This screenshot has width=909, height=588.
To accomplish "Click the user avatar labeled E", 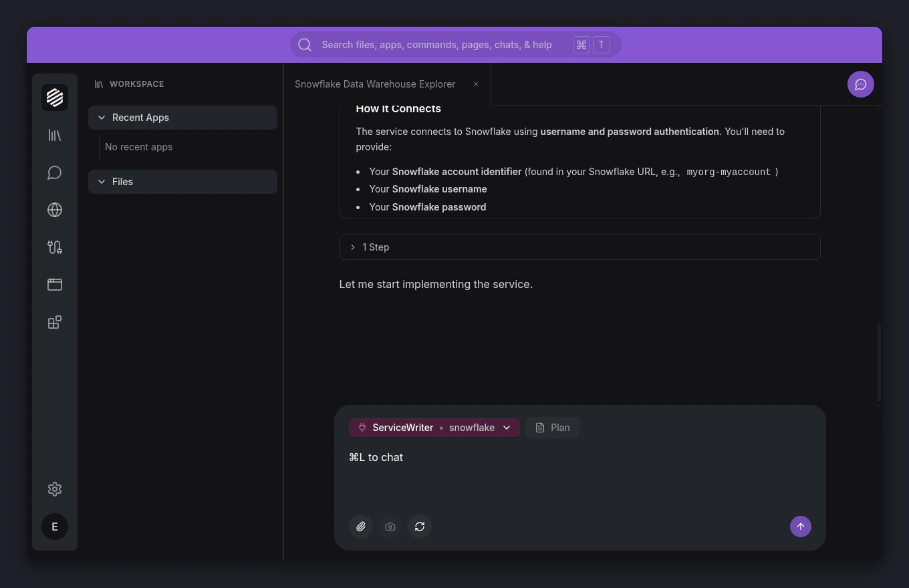I will pos(55,527).
